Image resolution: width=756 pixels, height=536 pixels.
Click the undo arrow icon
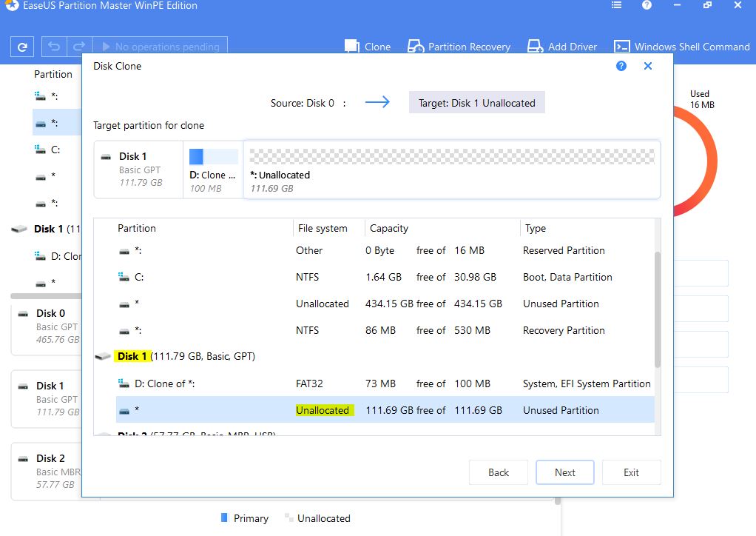54,47
